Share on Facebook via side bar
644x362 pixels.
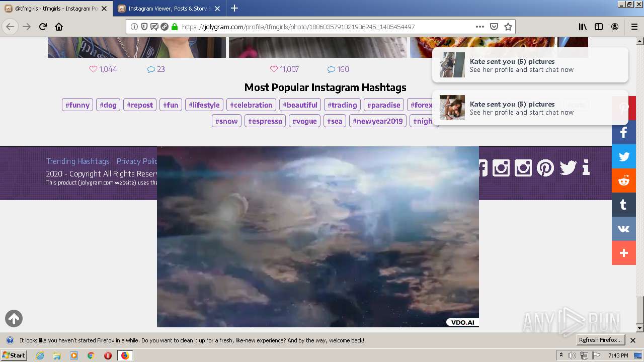[x=624, y=132]
